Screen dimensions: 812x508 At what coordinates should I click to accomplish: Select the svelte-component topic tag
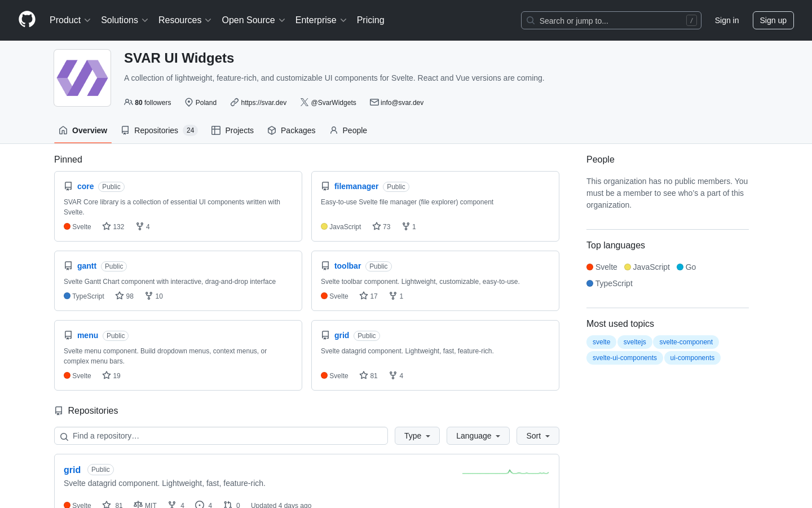686,342
